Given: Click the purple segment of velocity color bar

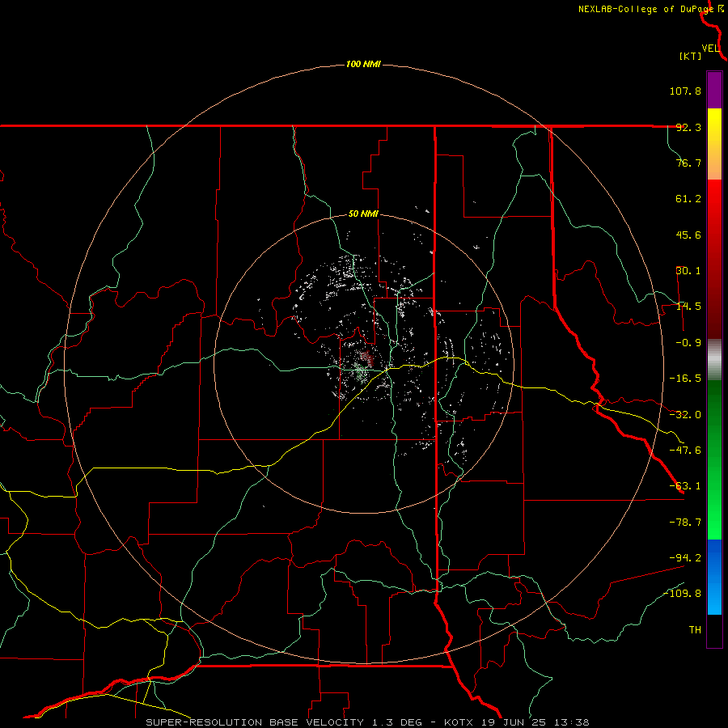Looking at the screenshot, I should coord(714,90).
